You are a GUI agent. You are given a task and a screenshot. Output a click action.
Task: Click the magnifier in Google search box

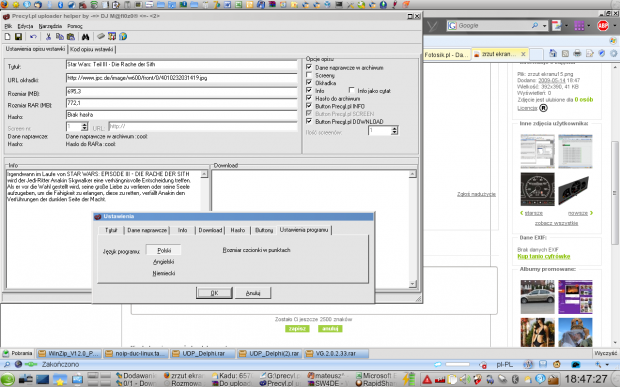[535, 26]
